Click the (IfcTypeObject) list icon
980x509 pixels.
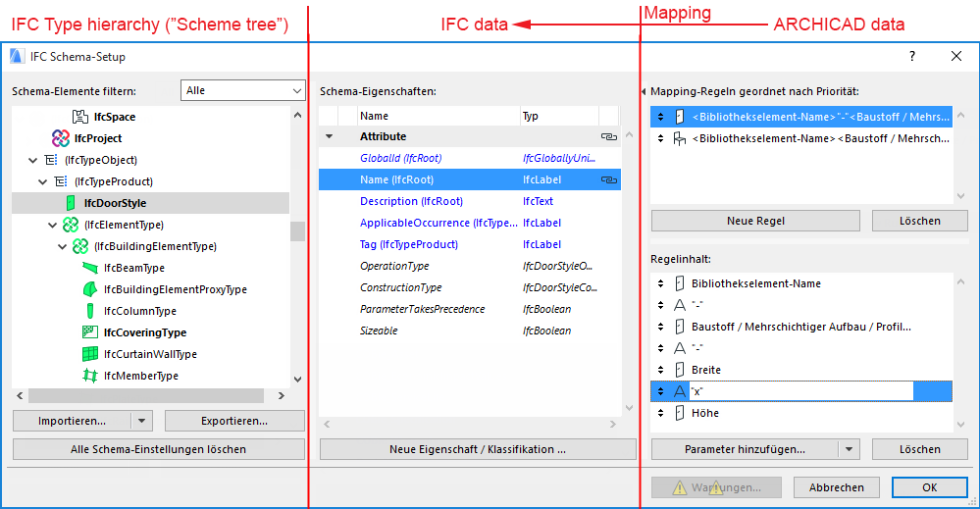pos(51,160)
